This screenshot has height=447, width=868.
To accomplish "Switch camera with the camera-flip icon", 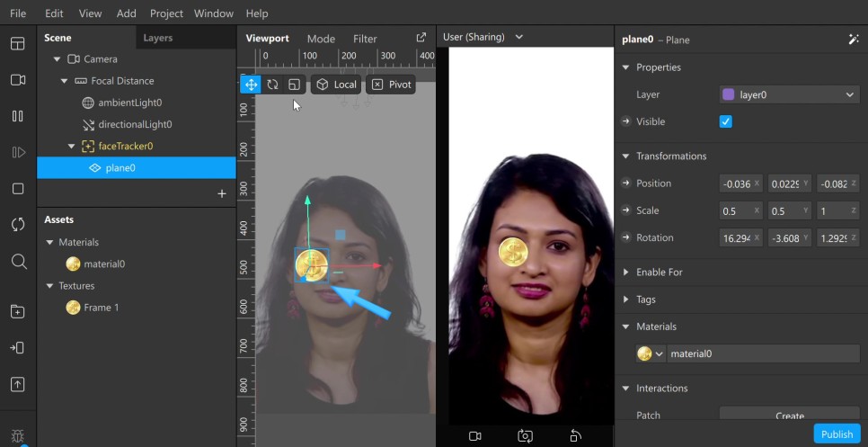I will (x=525, y=436).
